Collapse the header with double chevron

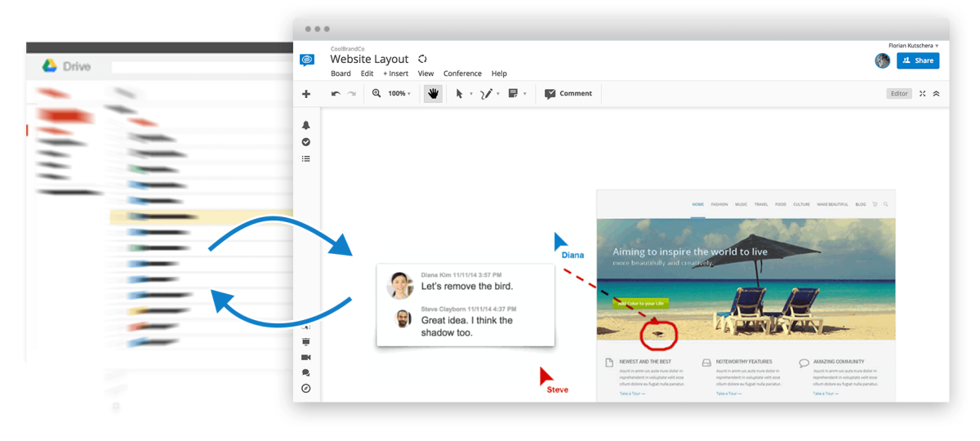(x=937, y=94)
